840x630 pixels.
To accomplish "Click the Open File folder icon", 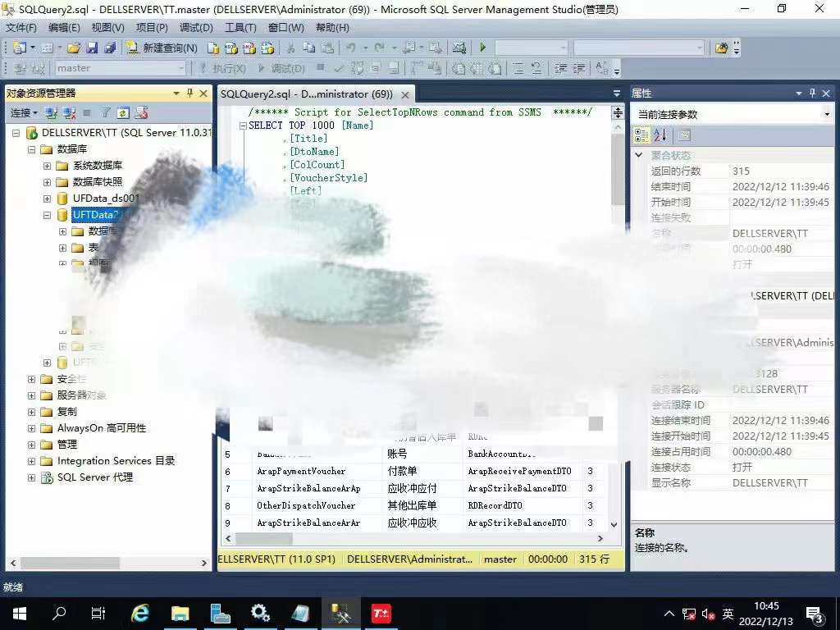I will click(x=74, y=48).
